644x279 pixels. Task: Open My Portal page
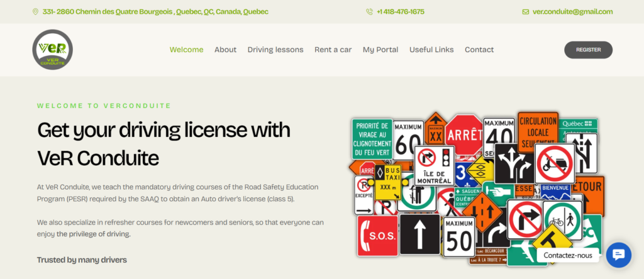click(380, 50)
